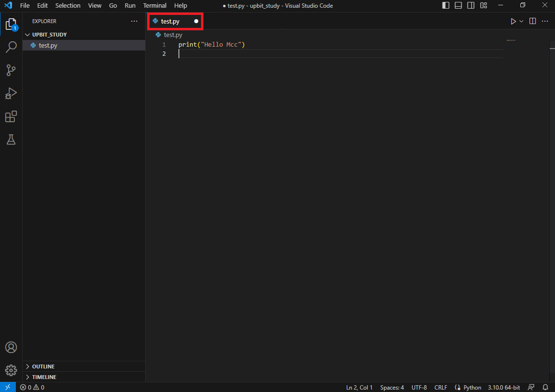Open the Run menu
The width and height of the screenshot is (555, 392).
(x=130, y=6)
